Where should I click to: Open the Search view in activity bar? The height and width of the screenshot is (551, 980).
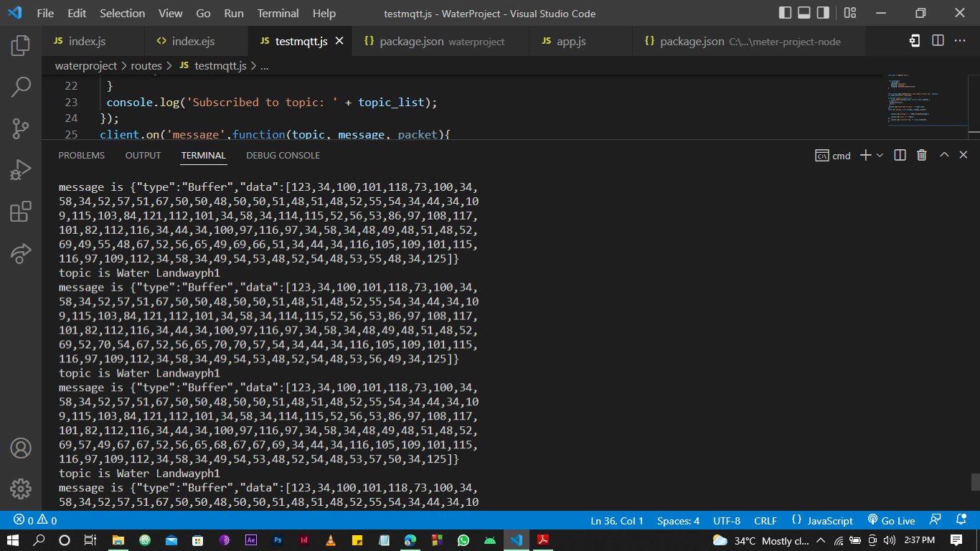(x=21, y=88)
